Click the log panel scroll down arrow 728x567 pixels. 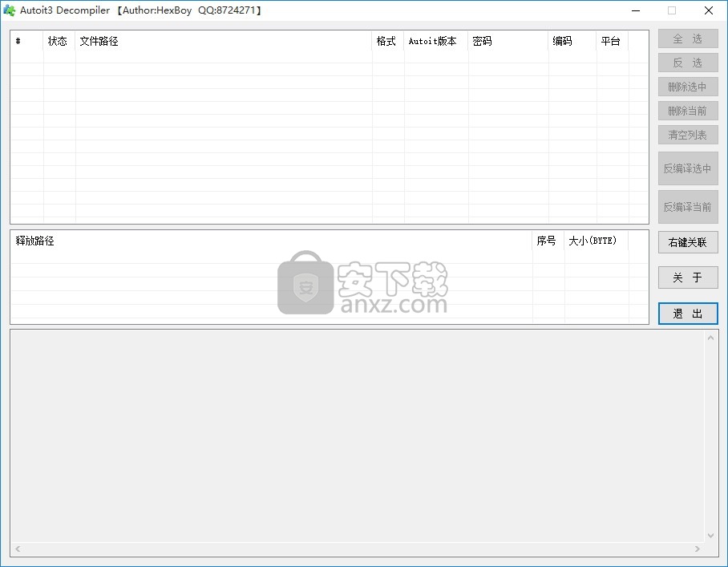tap(710, 535)
